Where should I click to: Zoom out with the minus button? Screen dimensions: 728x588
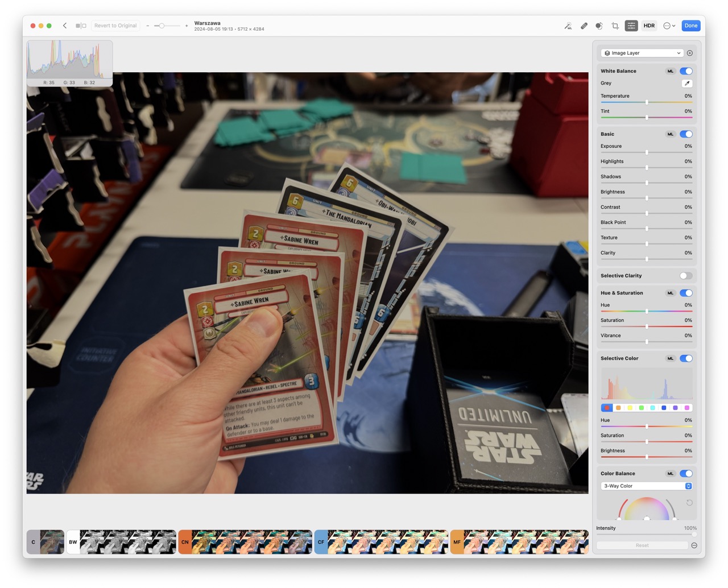click(148, 26)
